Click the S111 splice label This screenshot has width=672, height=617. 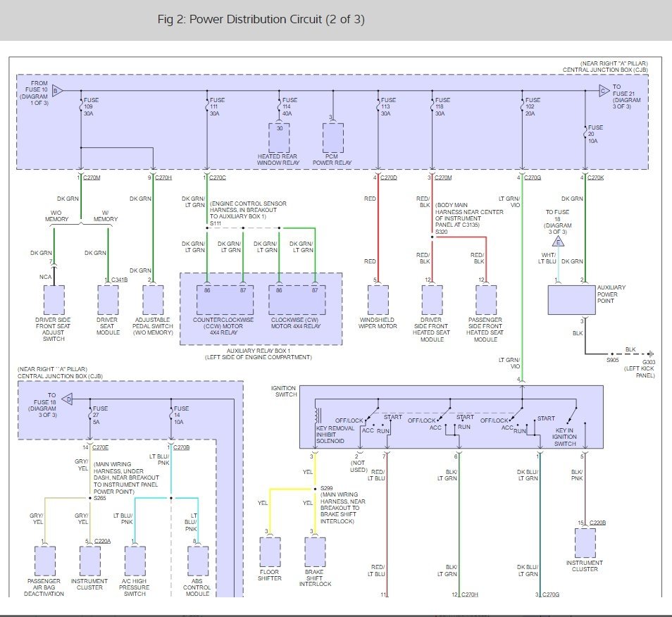click(216, 223)
